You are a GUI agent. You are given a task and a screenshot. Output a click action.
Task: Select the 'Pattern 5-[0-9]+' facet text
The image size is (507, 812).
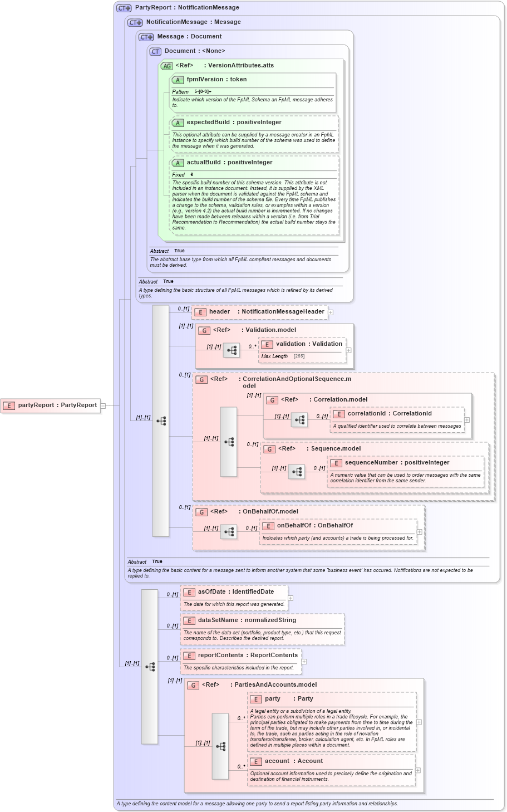(191, 92)
